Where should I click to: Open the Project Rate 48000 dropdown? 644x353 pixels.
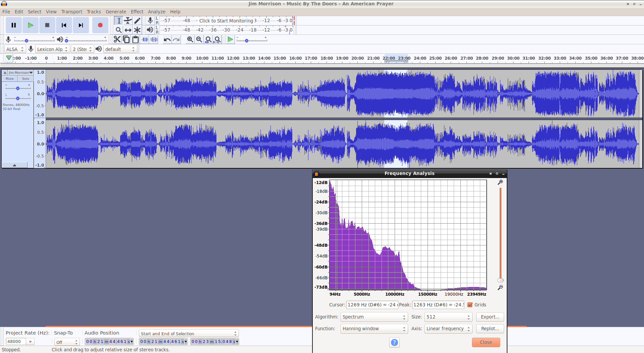pos(30,342)
